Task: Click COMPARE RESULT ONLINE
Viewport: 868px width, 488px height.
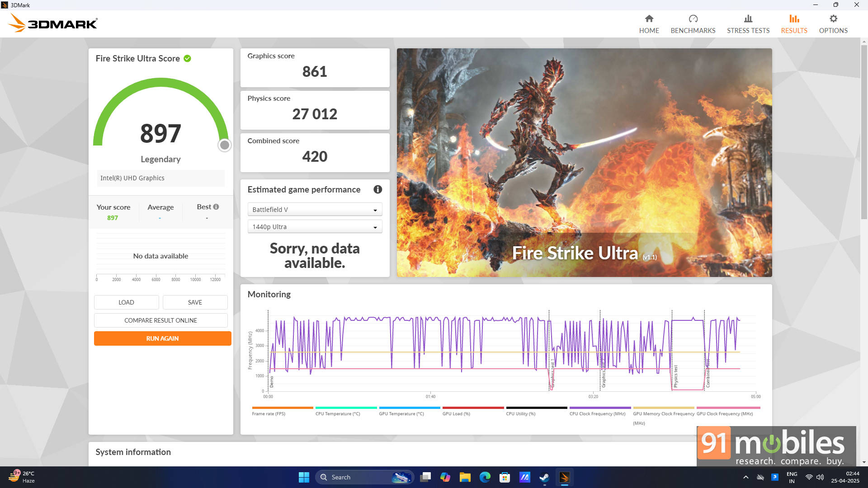Action: pos(160,320)
